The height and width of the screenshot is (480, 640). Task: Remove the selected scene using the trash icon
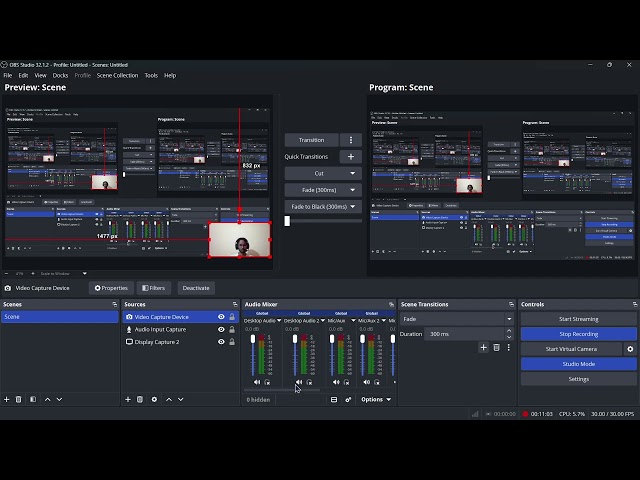click(x=18, y=399)
